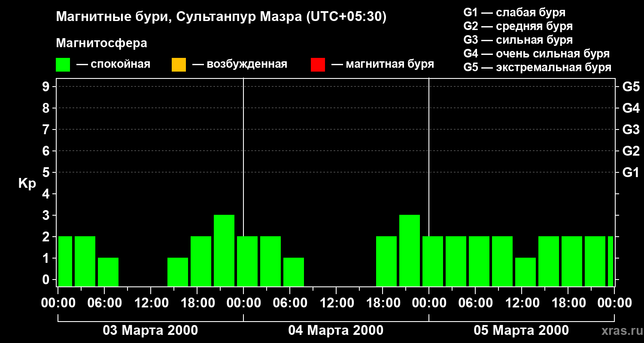
Task: Select the Kp 3 bar on 04 Марта
Action: pyautogui.click(x=410, y=250)
